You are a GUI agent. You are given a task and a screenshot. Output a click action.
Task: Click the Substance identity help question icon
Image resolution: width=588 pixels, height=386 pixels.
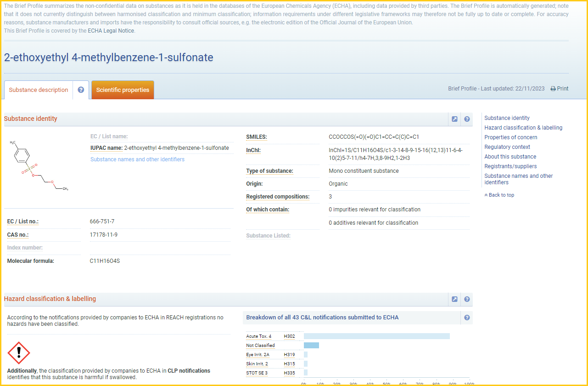467,119
